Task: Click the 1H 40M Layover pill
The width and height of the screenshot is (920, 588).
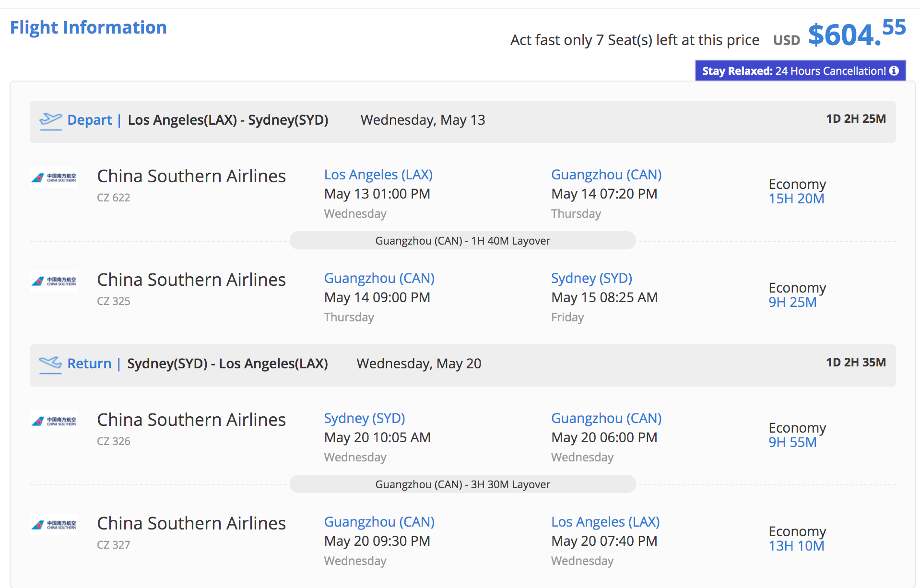Action: 462,241
